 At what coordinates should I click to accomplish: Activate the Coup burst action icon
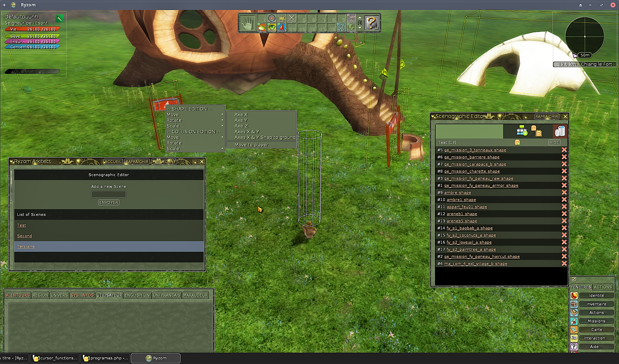click(x=281, y=19)
